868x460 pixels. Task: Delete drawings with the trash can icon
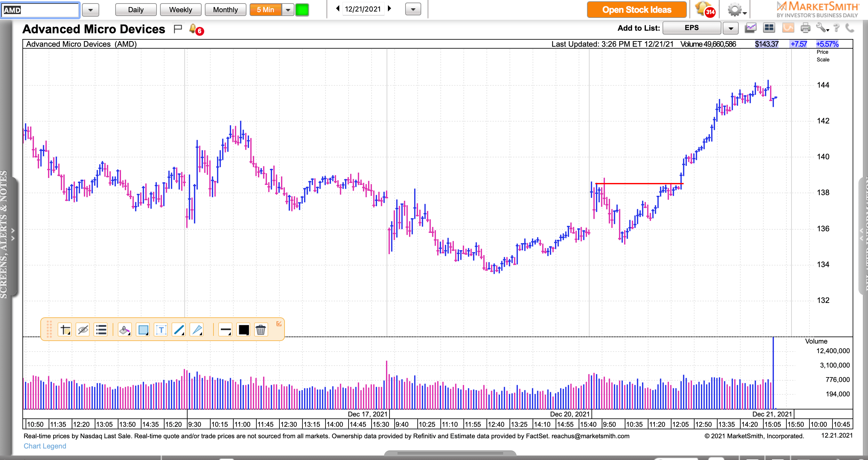pos(261,330)
